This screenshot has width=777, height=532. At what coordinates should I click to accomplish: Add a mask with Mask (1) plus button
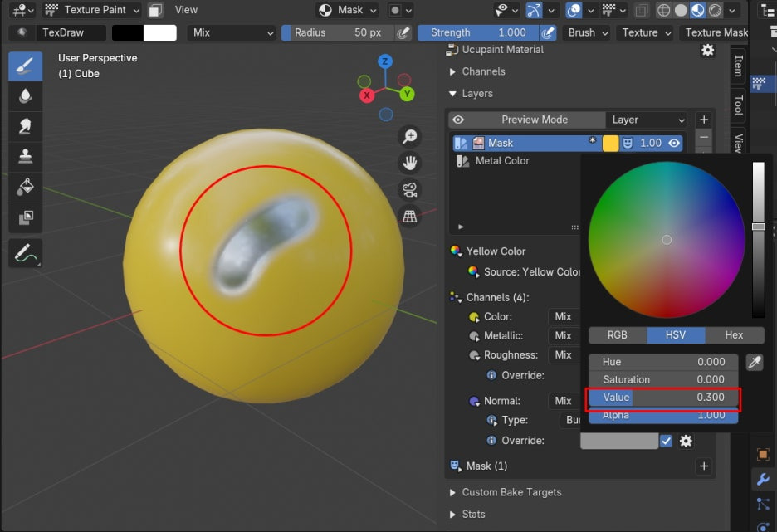[x=704, y=466]
